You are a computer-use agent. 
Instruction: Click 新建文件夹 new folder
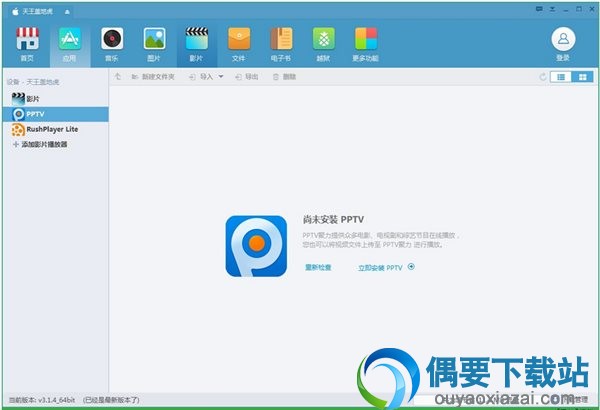click(153, 77)
